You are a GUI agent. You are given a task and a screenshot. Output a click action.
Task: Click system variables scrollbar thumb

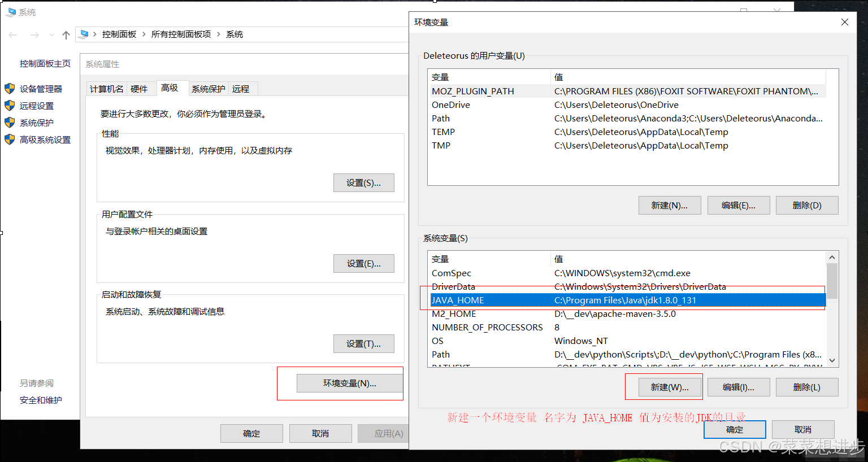point(832,281)
